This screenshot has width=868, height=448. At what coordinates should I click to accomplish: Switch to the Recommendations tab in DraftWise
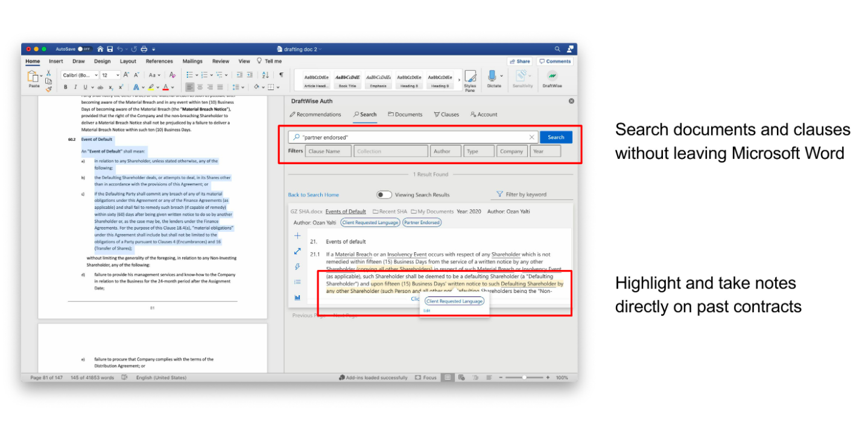(x=315, y=115)
